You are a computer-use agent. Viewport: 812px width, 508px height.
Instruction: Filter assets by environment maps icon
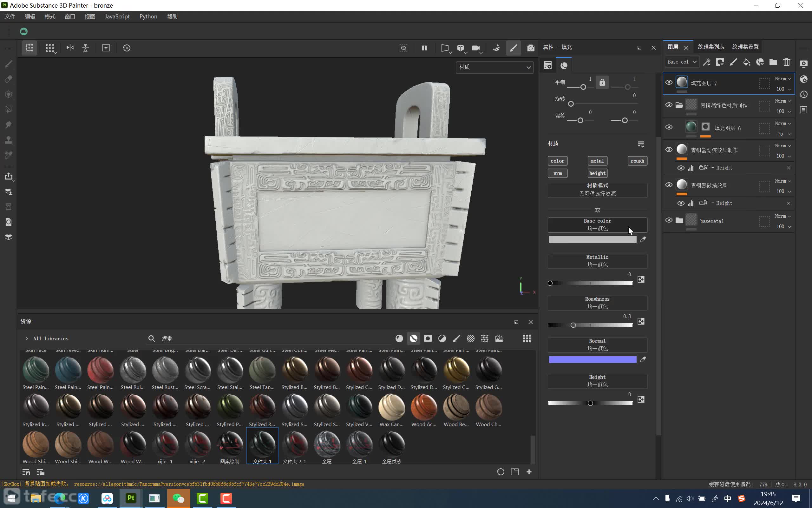(x=499, y=338)
